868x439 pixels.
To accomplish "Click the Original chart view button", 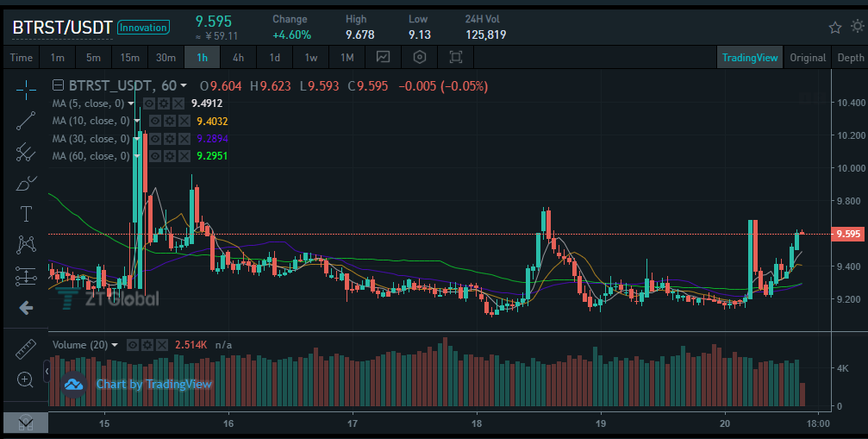I will pos(807,58).
